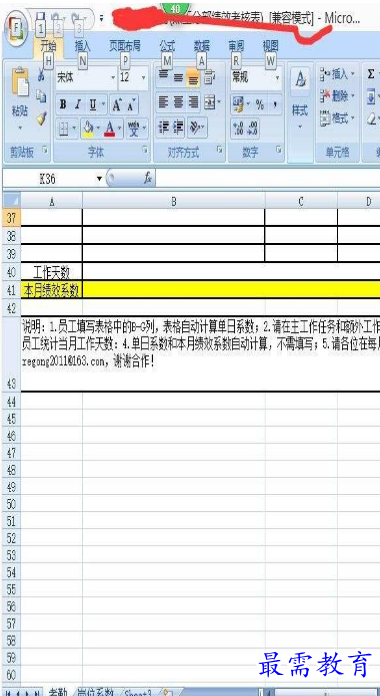Toggle underline formatting U
Screen dimensions: 380x696
tap(92, 105)
